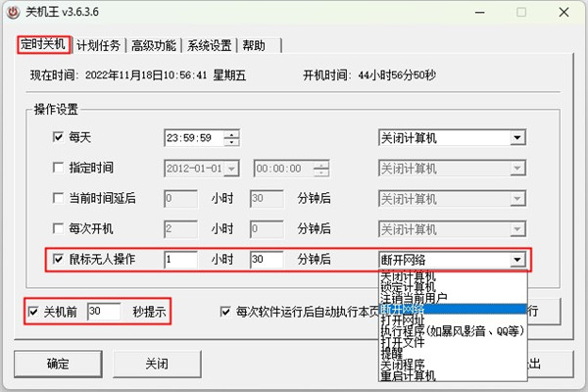The width and height of the screenshot is (588, 392).
Task: Click the 关闭 button
Action: pos(157,364)
